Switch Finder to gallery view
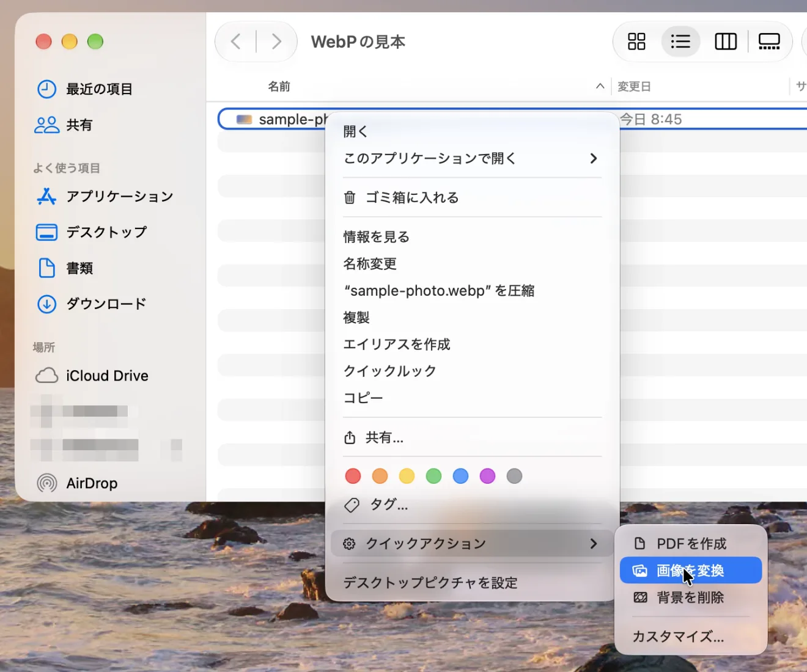 769,42
